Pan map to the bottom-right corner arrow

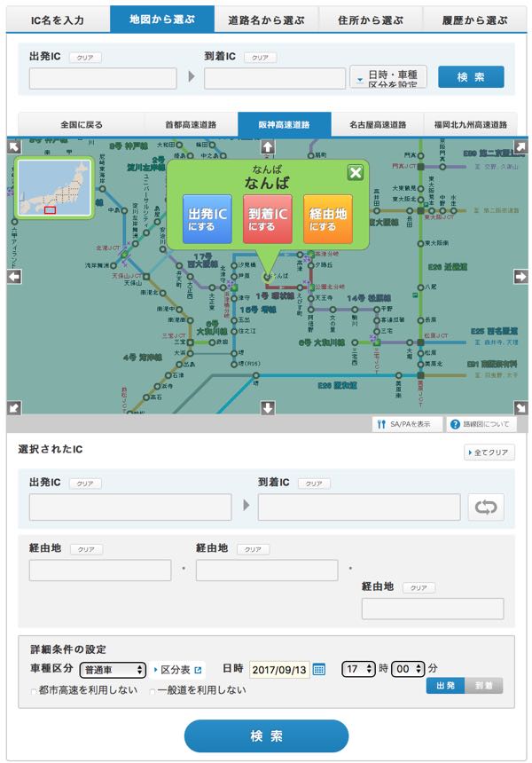pos(520,408)
